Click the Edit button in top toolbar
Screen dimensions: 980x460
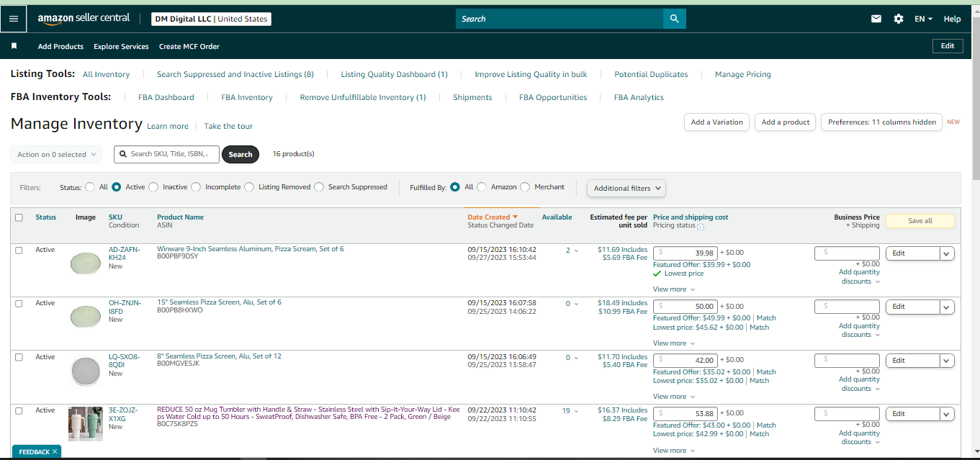coord(948,45)
